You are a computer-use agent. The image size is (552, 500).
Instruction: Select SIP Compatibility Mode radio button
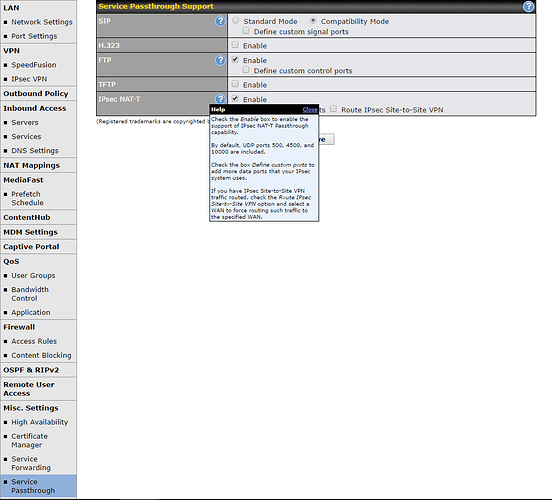313,21
